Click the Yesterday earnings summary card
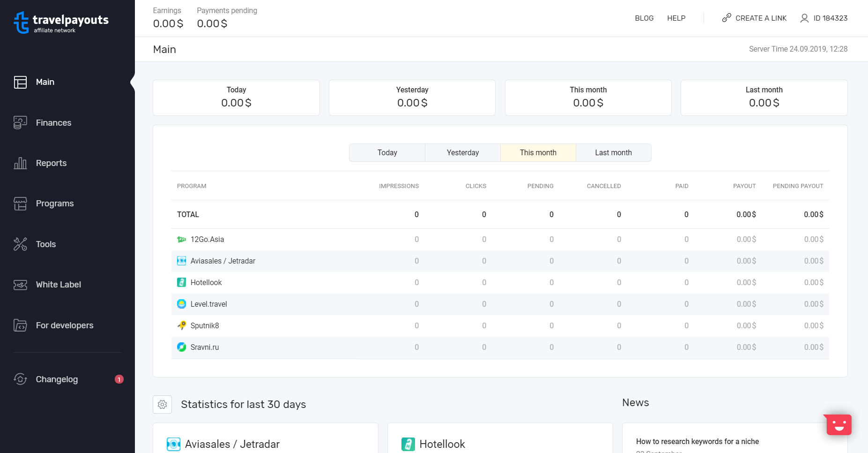This screenshot has width=868, height=453. [412, 98]
